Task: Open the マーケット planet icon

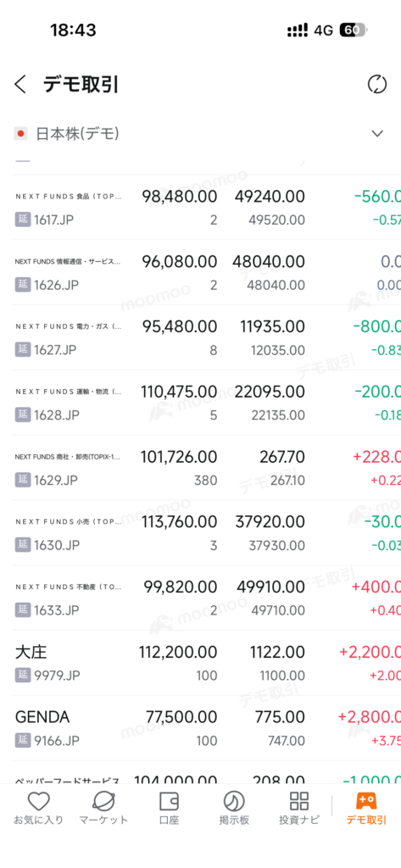Action: [x=103, y=800]
